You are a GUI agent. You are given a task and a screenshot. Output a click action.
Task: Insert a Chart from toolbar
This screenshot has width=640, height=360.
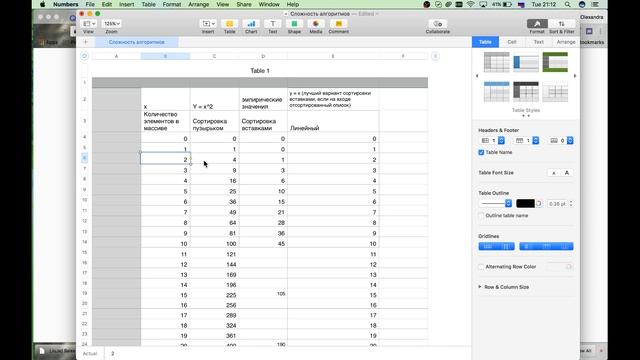coord(251,24)
